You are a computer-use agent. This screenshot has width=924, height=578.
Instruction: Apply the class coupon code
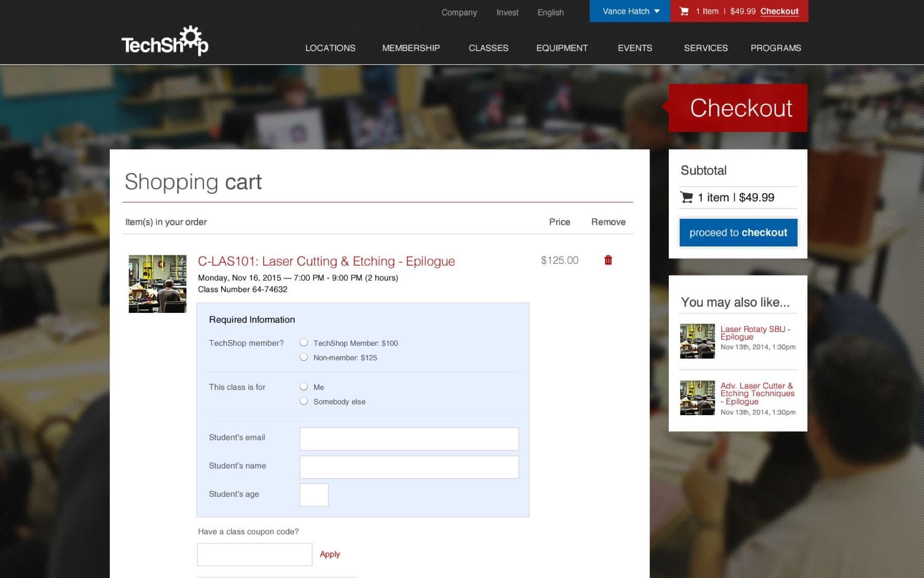tap(330, 554)
